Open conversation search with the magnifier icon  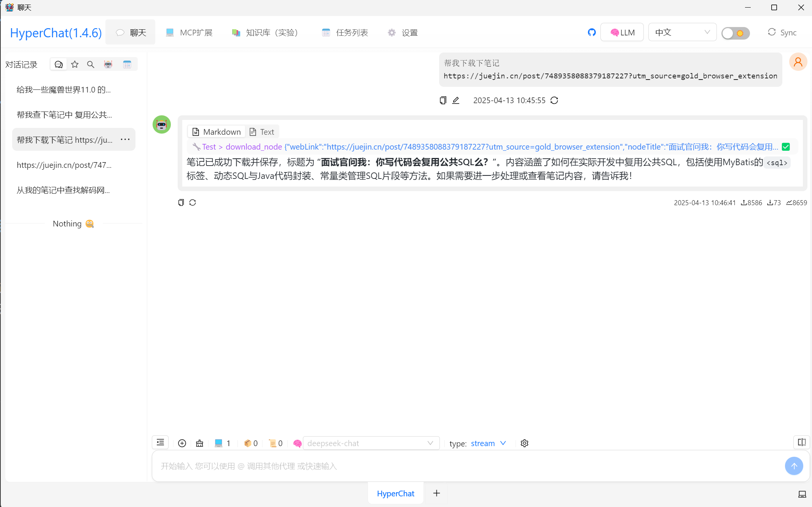click(x=91, y=64)
